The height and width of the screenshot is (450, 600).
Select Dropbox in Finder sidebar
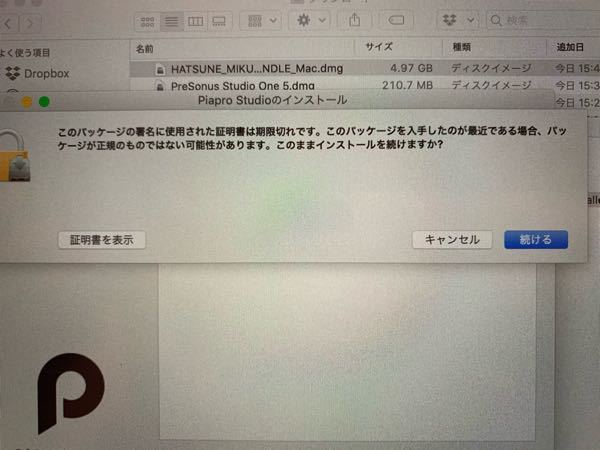(x=38, y=73)
